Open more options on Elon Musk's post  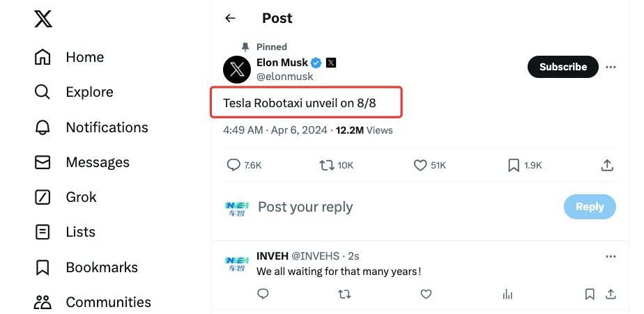click(x=611, y=68)
